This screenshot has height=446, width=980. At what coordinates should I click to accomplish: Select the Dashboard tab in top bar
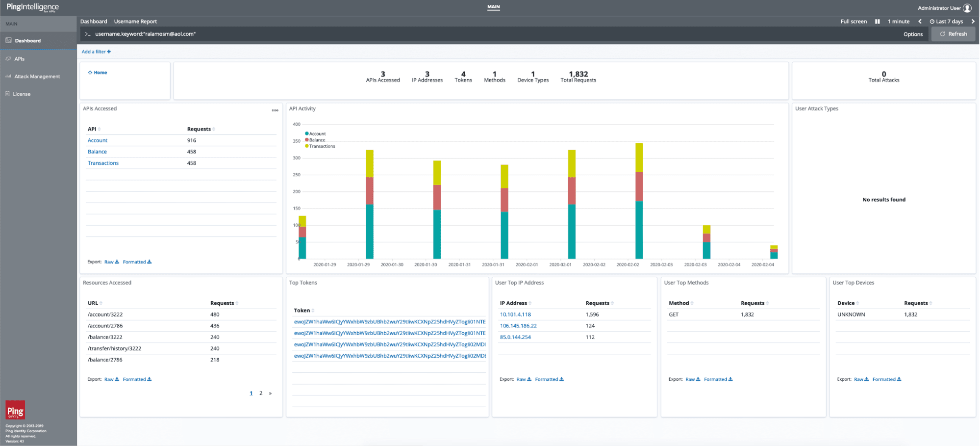click(x=94, y=22)
